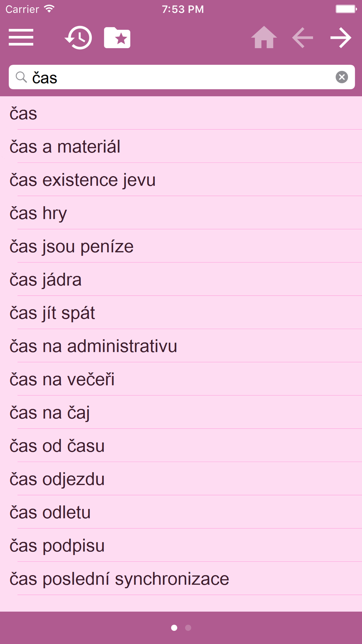Navigate back with left arrow
This screenshot has width=362, height=644.
coord(303,37)
